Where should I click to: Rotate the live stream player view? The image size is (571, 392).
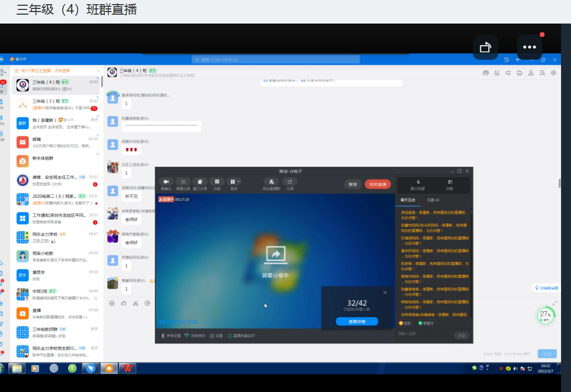pyautogui.click(x=486, y=47)
